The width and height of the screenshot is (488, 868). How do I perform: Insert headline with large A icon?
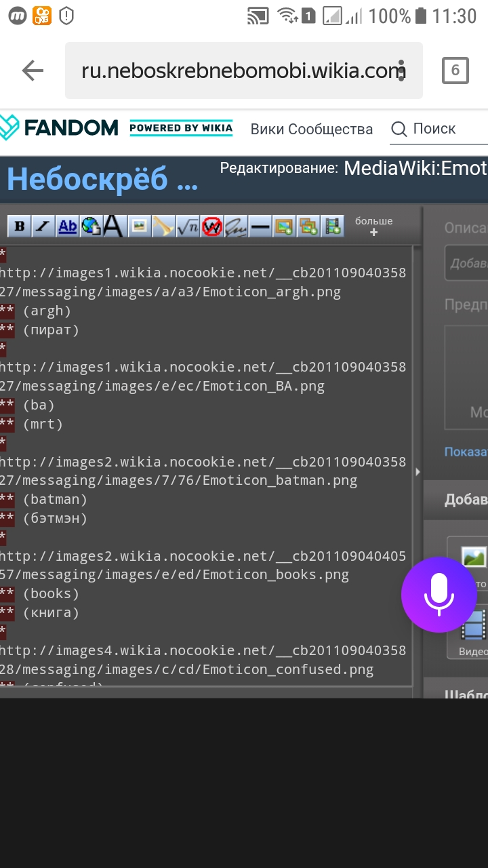[x=113, y=226]
